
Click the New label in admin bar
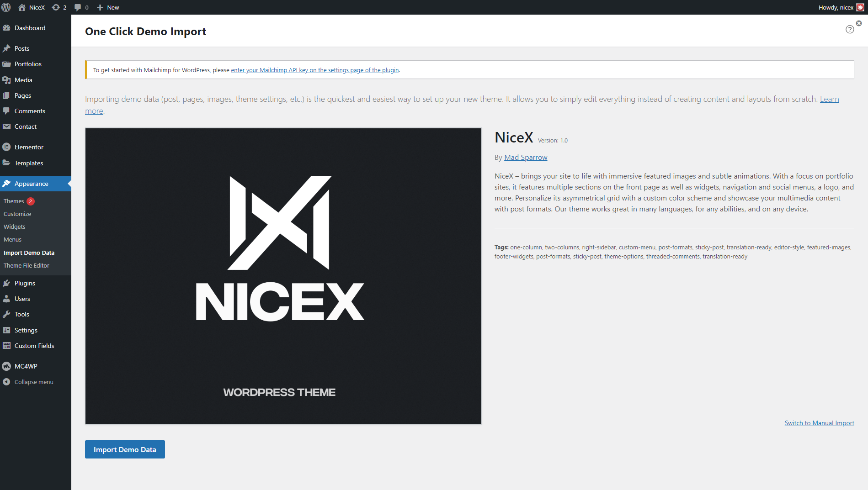[x=113, y=7]
